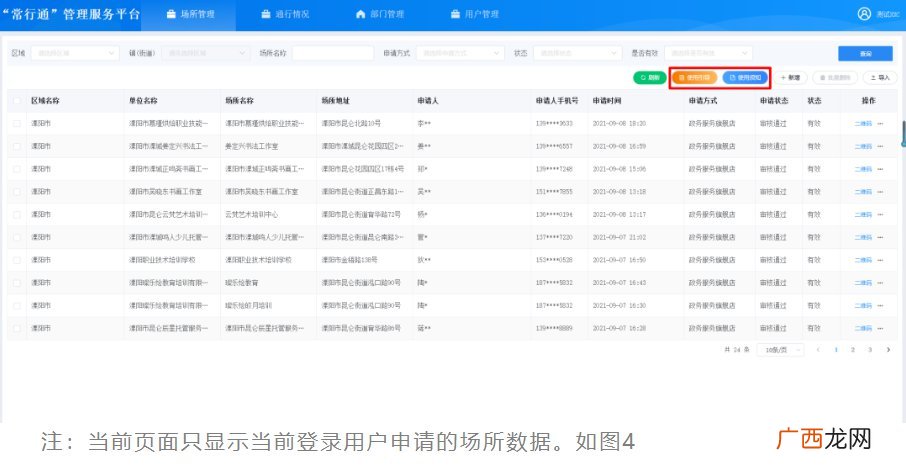906x467 pixels.
Task: Open more actions for the 2021-09-07 16:43 row
Action: 880,283
